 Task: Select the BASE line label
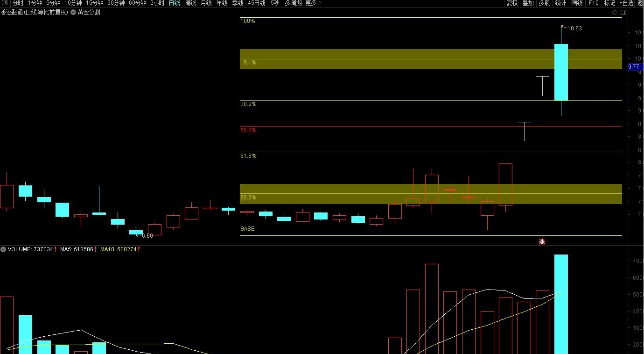[247, 229]
